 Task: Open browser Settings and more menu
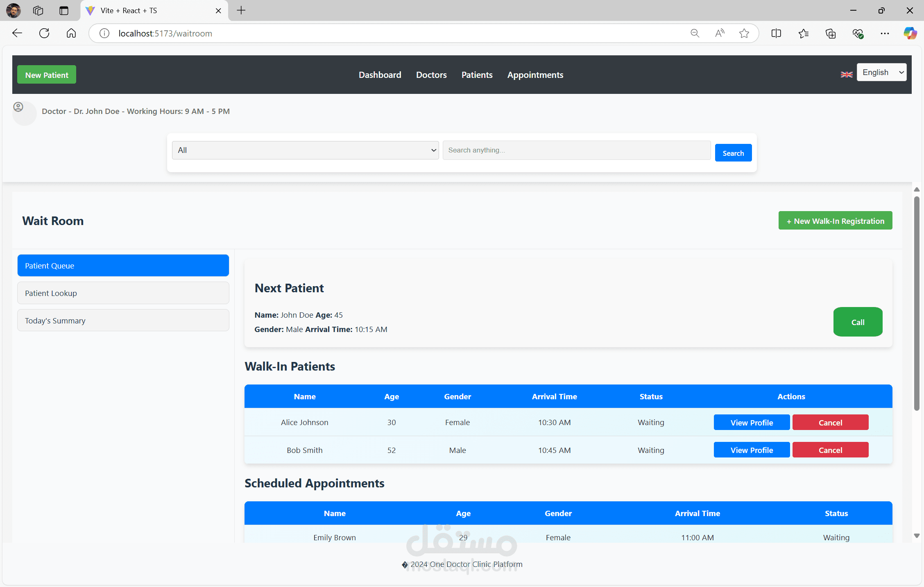click(885, 33)
